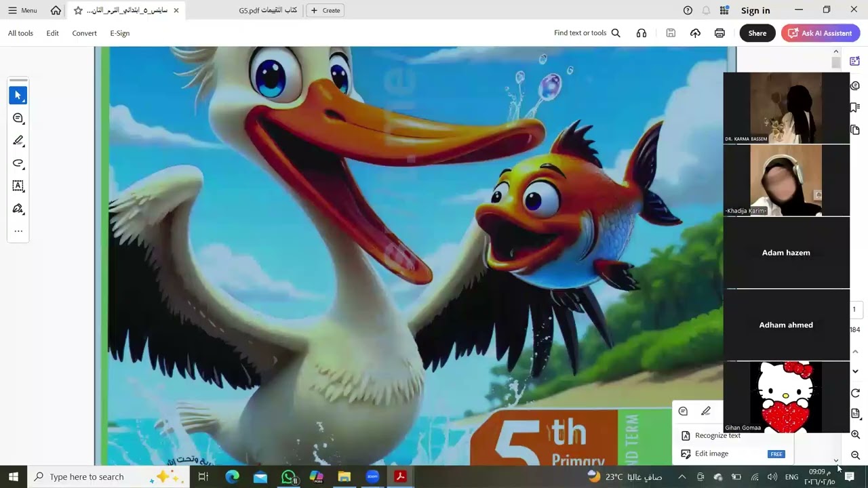This screenshot has height=488, width=868.
Task: Switch to the G5.pdf tab
Action: (x=268, y=10)
